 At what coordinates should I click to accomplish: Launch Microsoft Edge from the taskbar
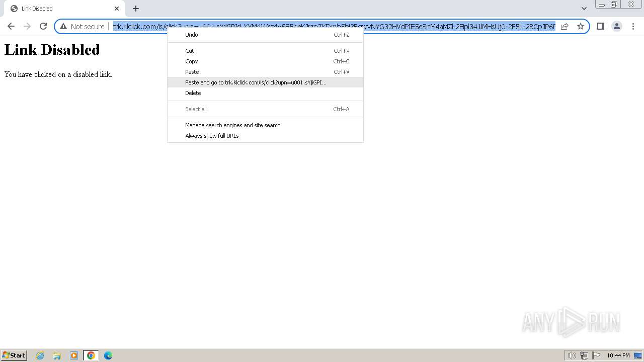108,355
